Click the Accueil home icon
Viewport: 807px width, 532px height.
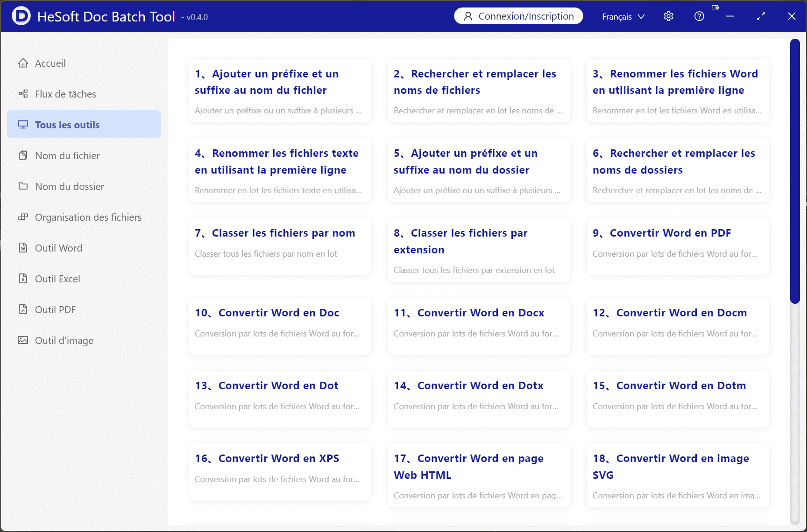[23, 63]
